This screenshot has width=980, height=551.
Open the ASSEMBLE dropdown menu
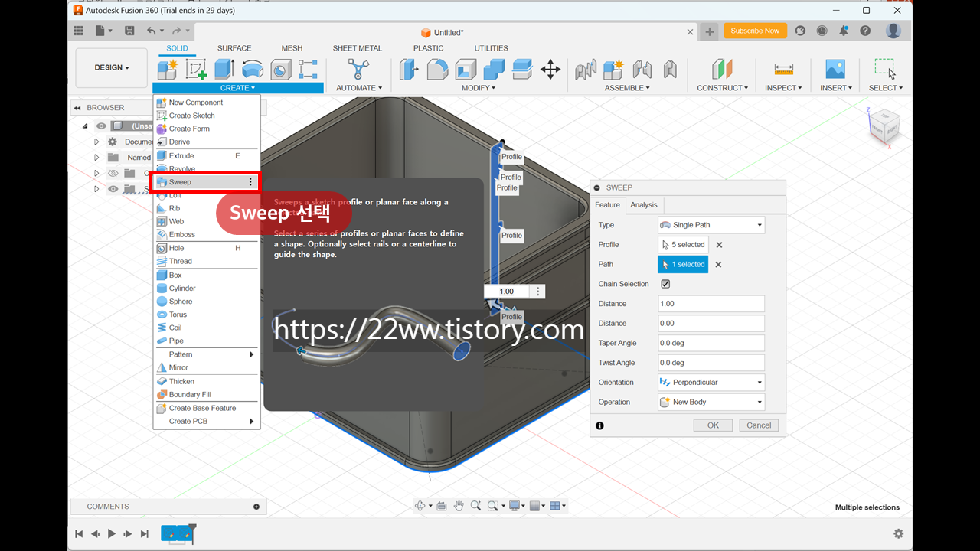(x=627, y=88)
